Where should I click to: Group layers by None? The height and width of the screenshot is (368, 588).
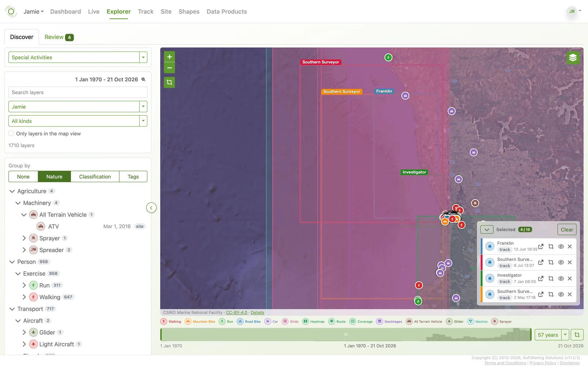coord(23,177)
